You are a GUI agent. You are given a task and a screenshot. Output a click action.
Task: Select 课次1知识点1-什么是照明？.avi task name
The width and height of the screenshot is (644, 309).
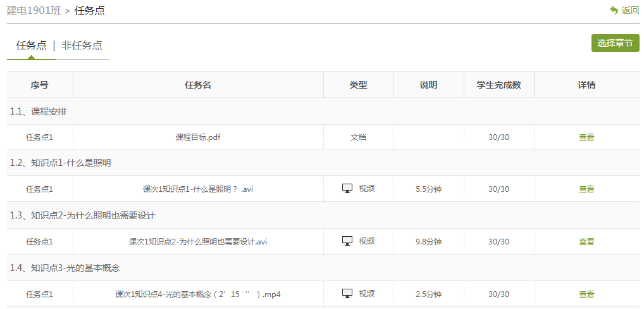click(x=198, y=189)
